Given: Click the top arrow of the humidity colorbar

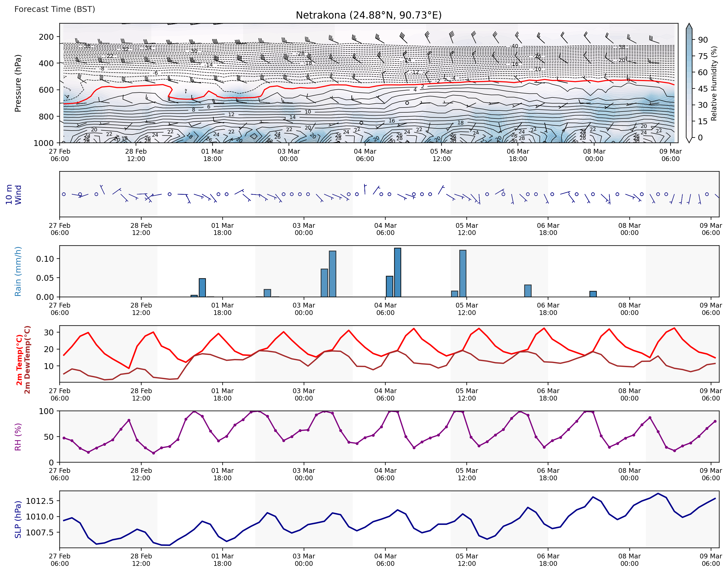Looking at the screenshot, I should pyautogui.click(x=689, y=26).
